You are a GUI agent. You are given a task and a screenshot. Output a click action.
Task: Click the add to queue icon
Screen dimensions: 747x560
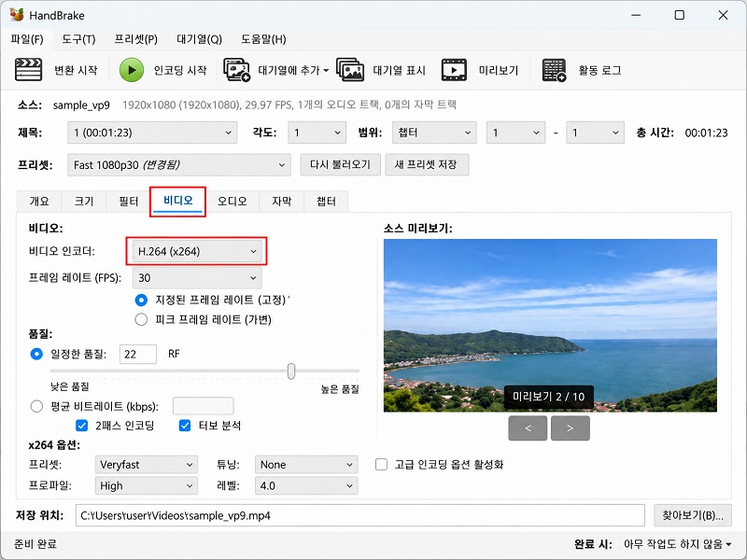click(x=237, y=70)
